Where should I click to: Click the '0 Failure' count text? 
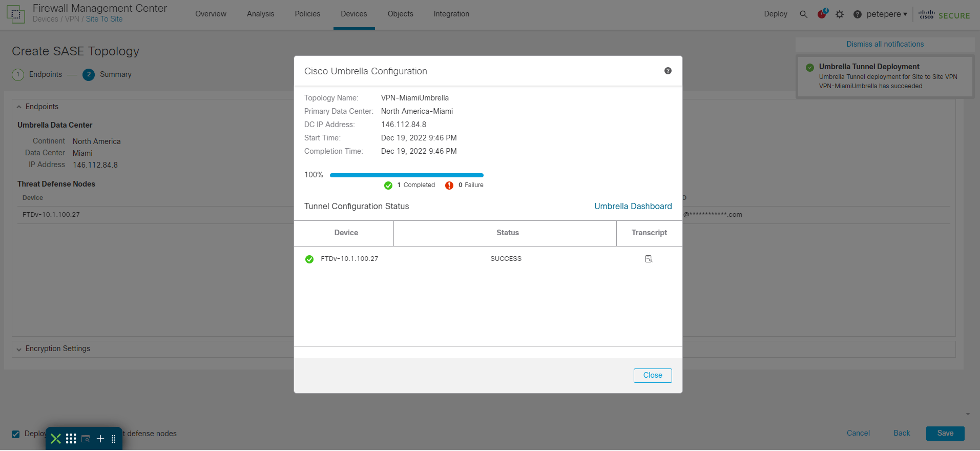pyautogui.click(x=471, y=185)
